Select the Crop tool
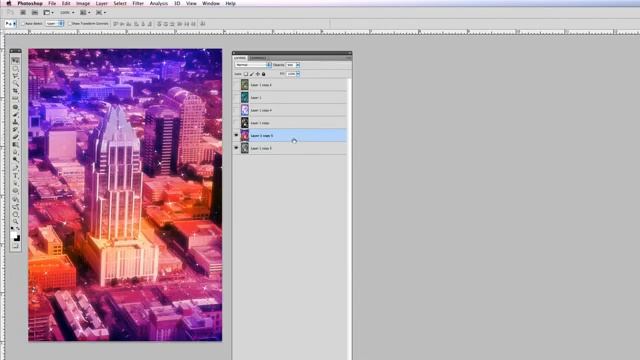640x360 pixels. click(16, 91)
